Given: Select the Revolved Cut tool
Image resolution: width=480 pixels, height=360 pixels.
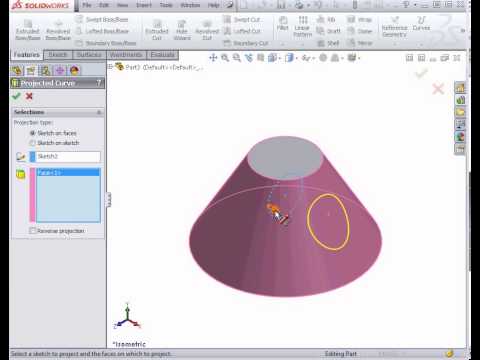Looking at the screenshot, I should point(207,30).
